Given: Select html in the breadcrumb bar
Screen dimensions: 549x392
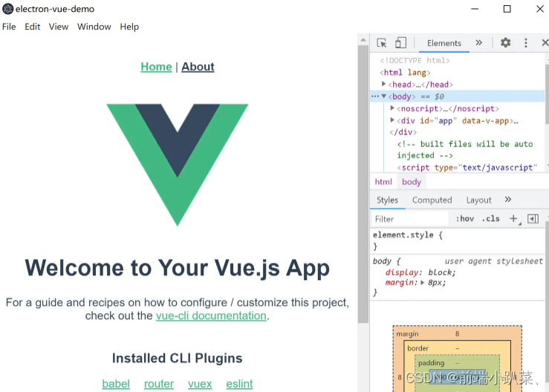Looking at the screenshot, I should (383, 182).
